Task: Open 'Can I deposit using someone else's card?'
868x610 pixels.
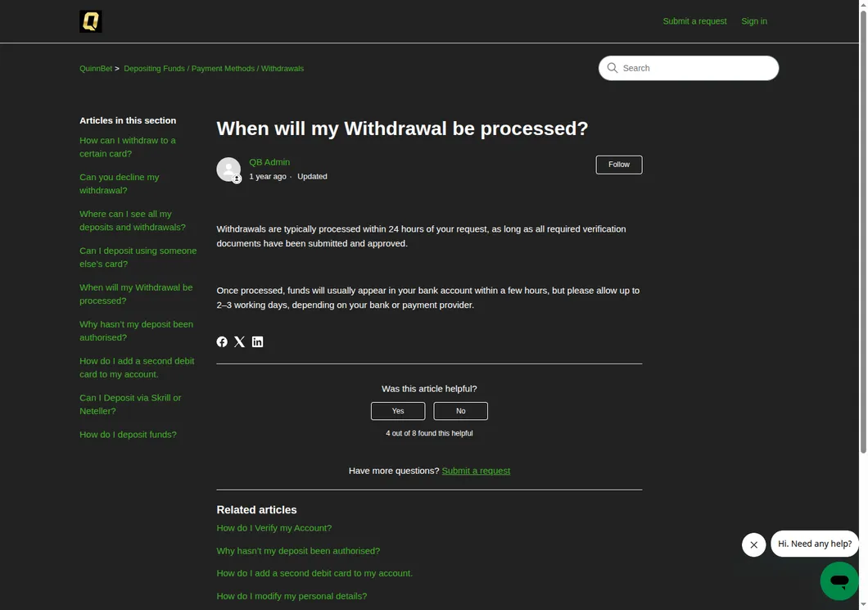Action: (138, 257)
